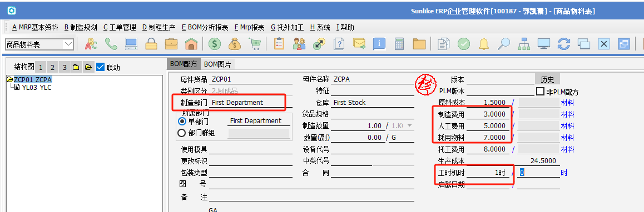Open the shopping cart toolbar icon
Screen dimensions: 644x212
point(255,44)
